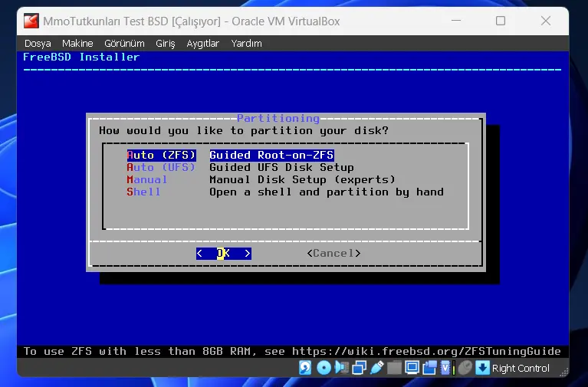This screenshot has width=588, height=387.
Task: Click the recording status icon
Action: (430, 368)
